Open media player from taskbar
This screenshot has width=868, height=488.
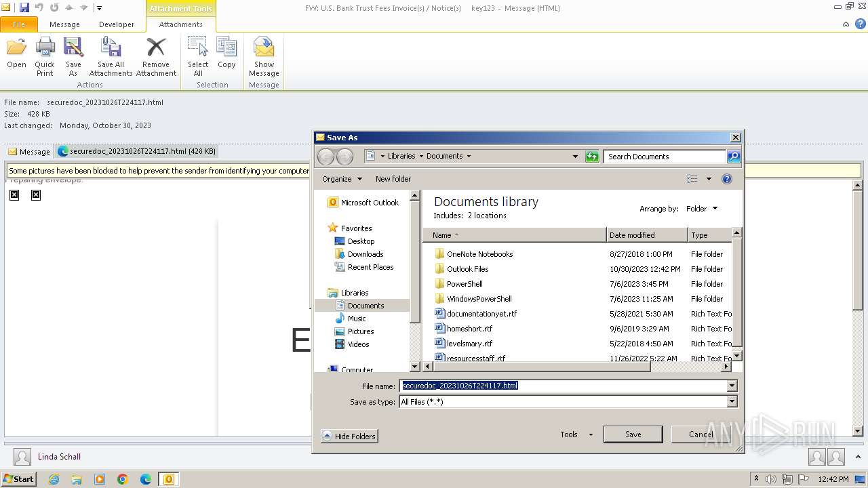(x=100, y=479)
